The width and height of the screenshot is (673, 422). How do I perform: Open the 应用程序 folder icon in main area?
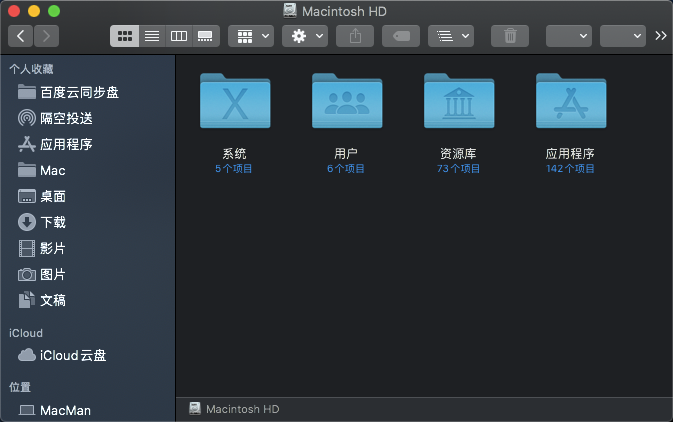[x=571, y=101]
